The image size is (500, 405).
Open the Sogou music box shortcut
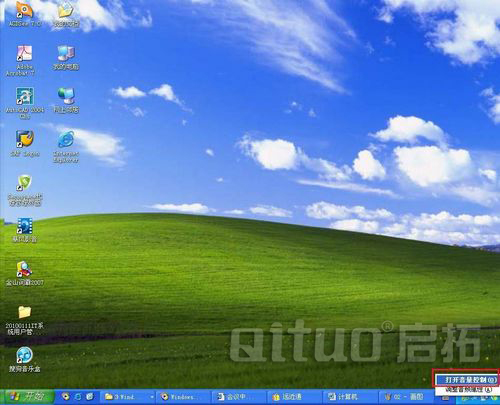pyautogui.click(x=25, y=359)
